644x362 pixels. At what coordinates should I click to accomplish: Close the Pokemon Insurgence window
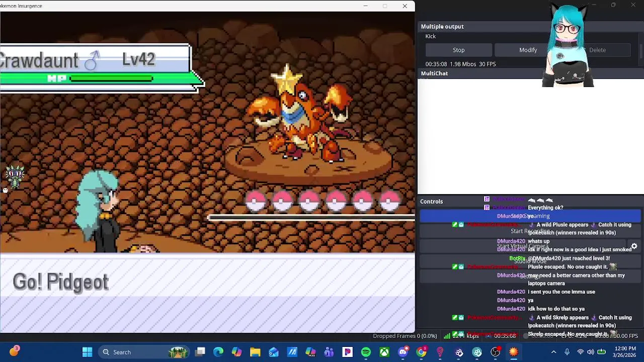click(x=405, y=6)
